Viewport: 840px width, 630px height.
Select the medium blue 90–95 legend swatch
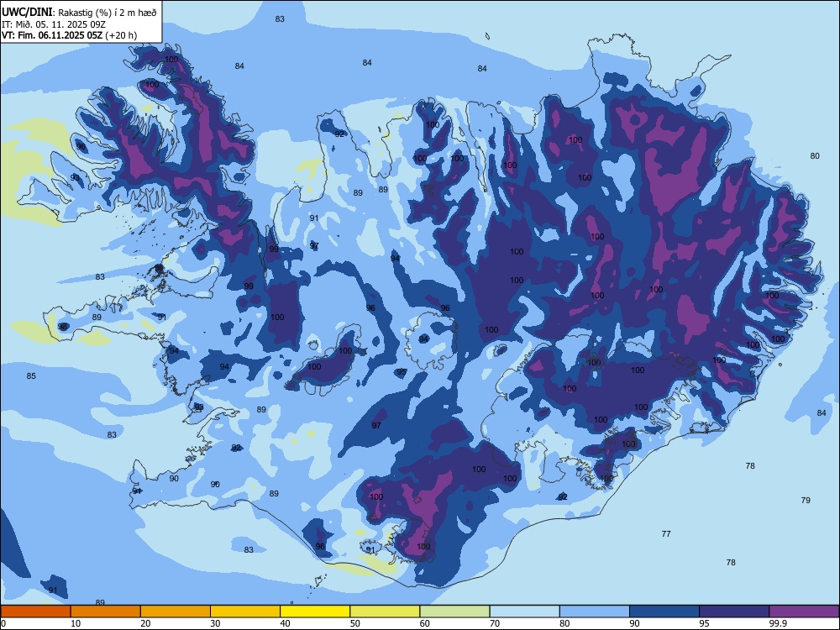[x=664, y=612]
